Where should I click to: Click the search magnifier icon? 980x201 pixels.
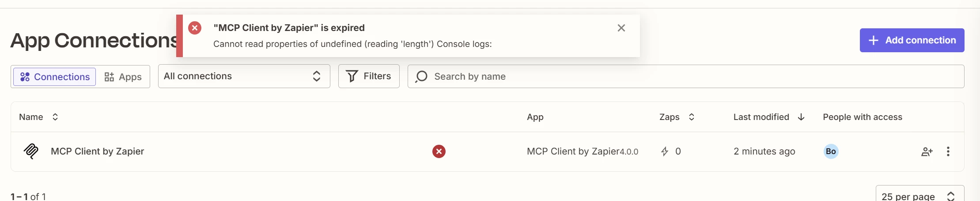(421, 77)
